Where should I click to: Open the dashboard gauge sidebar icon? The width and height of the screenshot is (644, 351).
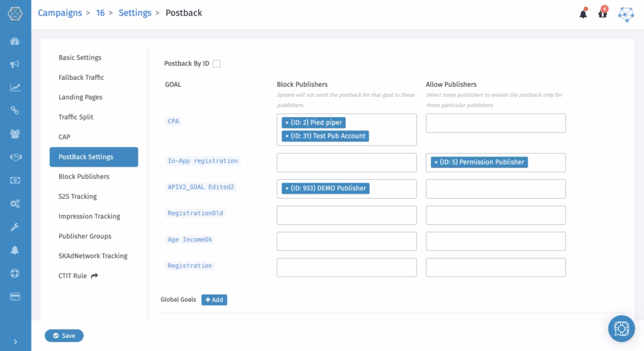tap(15, 41)
